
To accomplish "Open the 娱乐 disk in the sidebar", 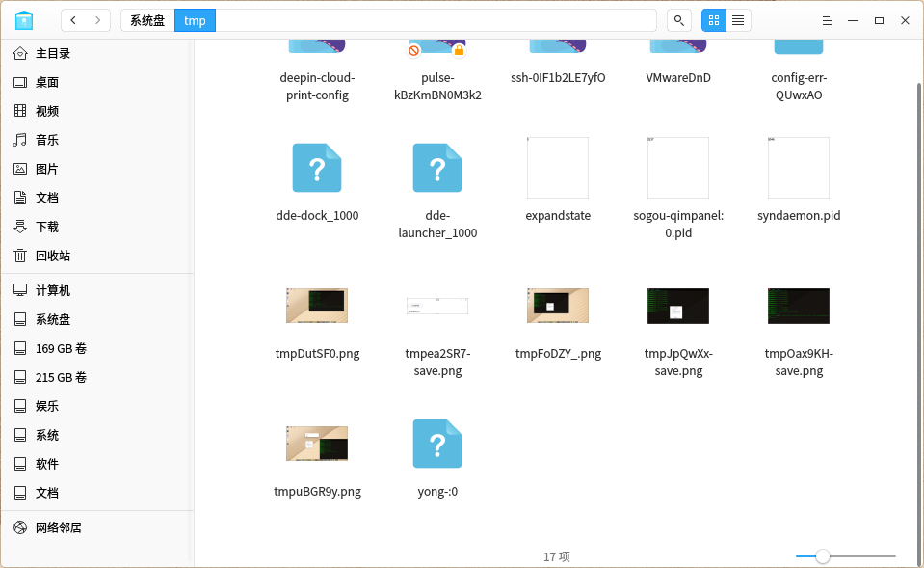I will [97, 406].
